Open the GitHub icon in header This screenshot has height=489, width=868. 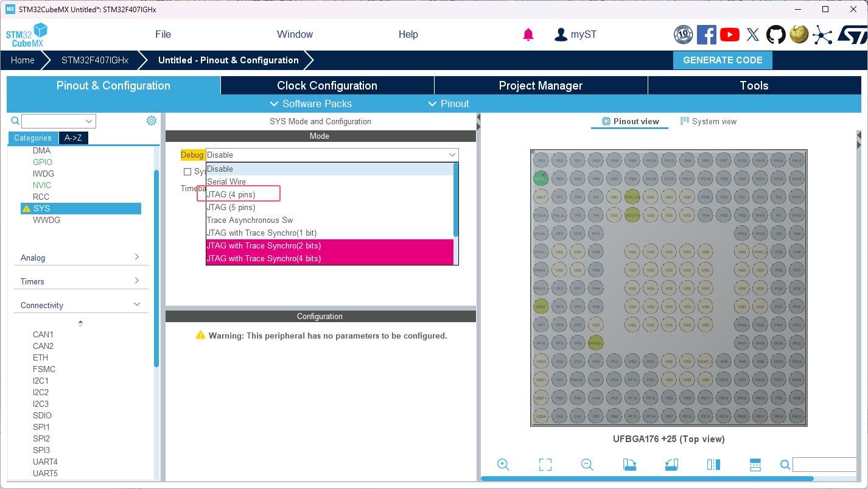[775, 35]
